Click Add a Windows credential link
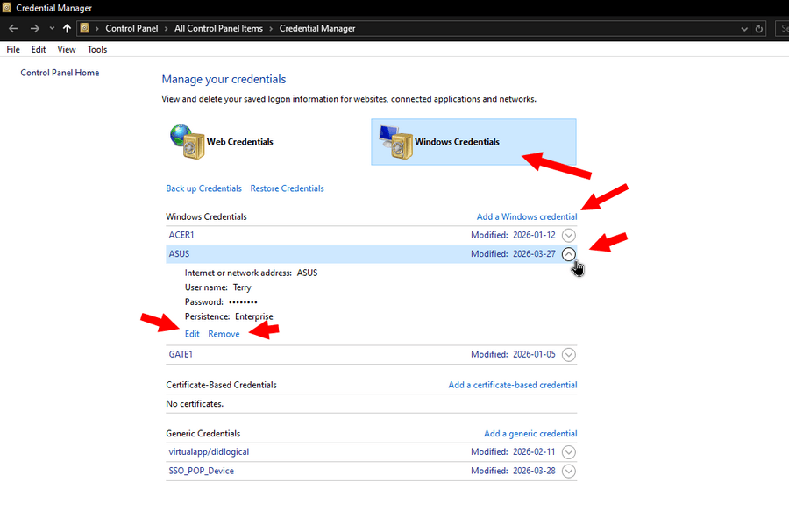The height and width of the screenshot is (532, 789). [526, 216]
